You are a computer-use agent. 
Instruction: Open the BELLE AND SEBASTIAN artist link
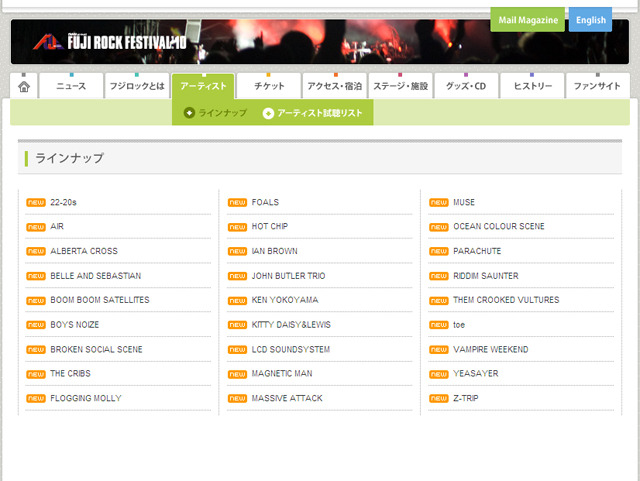96,276
